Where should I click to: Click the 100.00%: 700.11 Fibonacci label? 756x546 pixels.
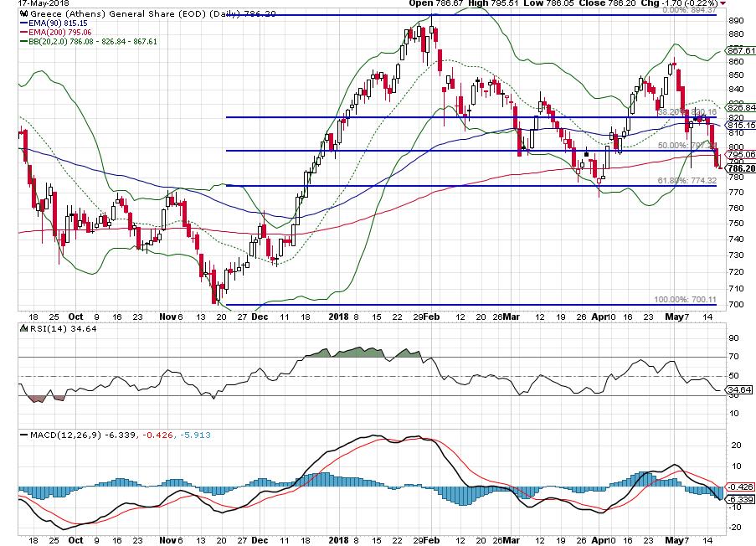tap(685, 300)
